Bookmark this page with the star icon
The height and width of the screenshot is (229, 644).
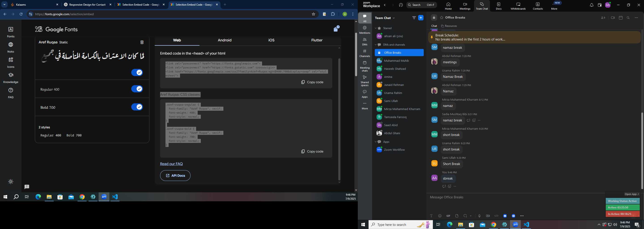coord(314,14)
